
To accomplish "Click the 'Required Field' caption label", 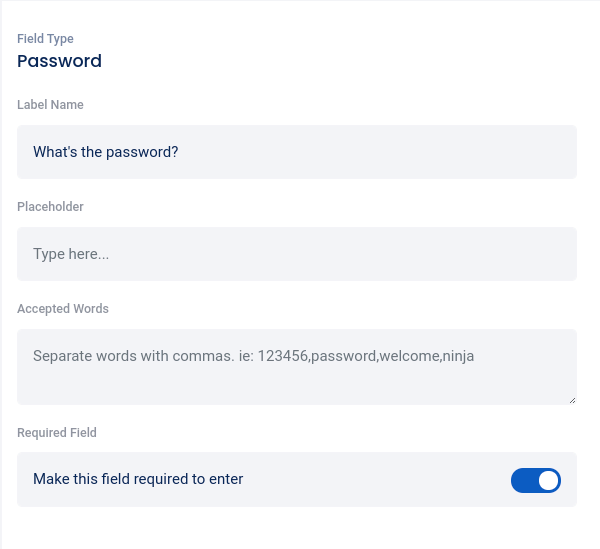I will click(57, 433).
